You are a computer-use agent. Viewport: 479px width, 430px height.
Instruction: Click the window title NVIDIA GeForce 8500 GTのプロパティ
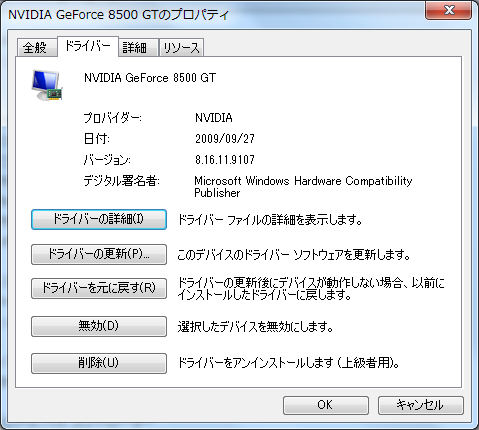pos(118,15)
